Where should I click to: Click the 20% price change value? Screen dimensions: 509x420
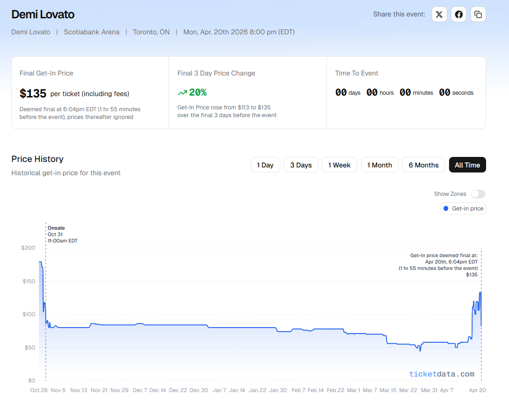pyautogui.click(x=198, y=92)
